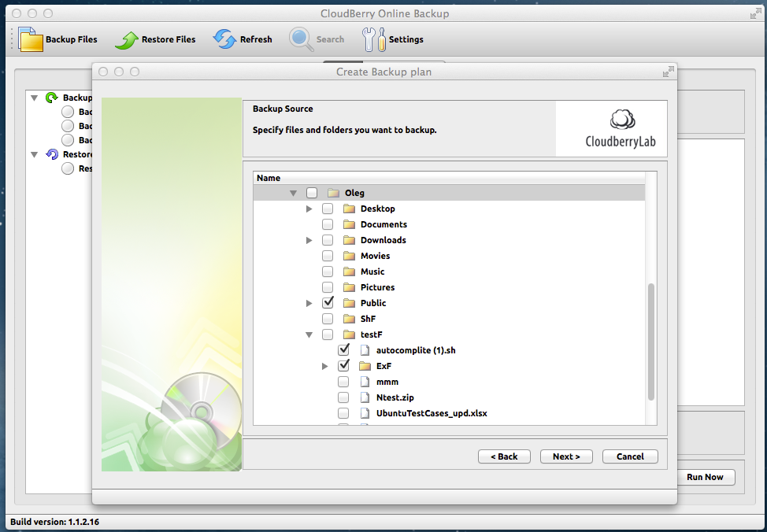The width and height of the screenshot is (767, 532).
Task: Click the Oleg folder icon
Action: click(x=333, y=193)
